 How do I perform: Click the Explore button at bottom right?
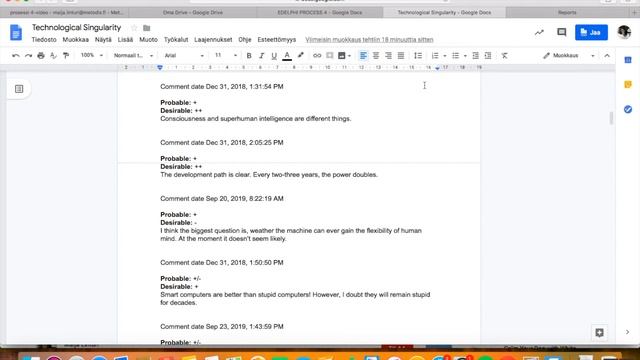click(x=599, y=333)
